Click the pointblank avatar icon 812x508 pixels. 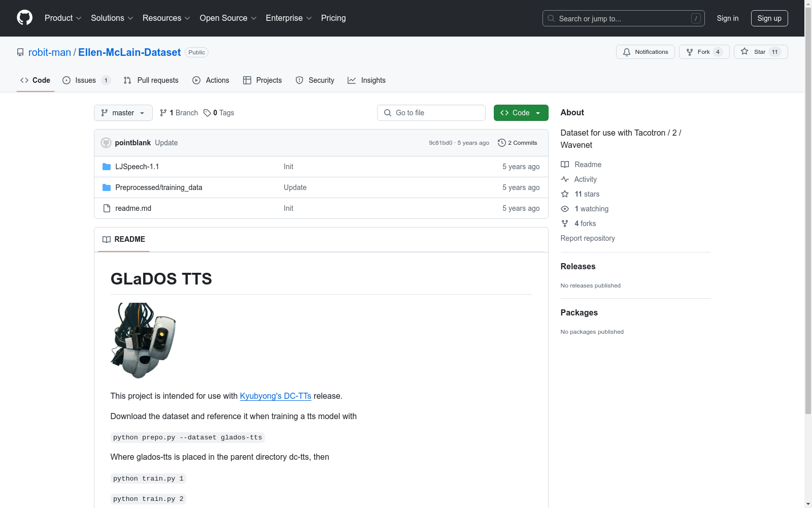106,143
